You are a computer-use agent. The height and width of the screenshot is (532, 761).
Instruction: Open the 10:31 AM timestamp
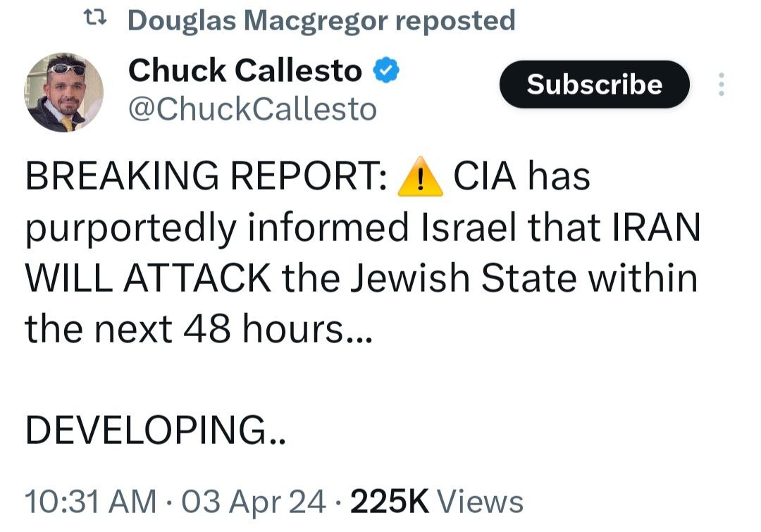click(x=91, y=502)
